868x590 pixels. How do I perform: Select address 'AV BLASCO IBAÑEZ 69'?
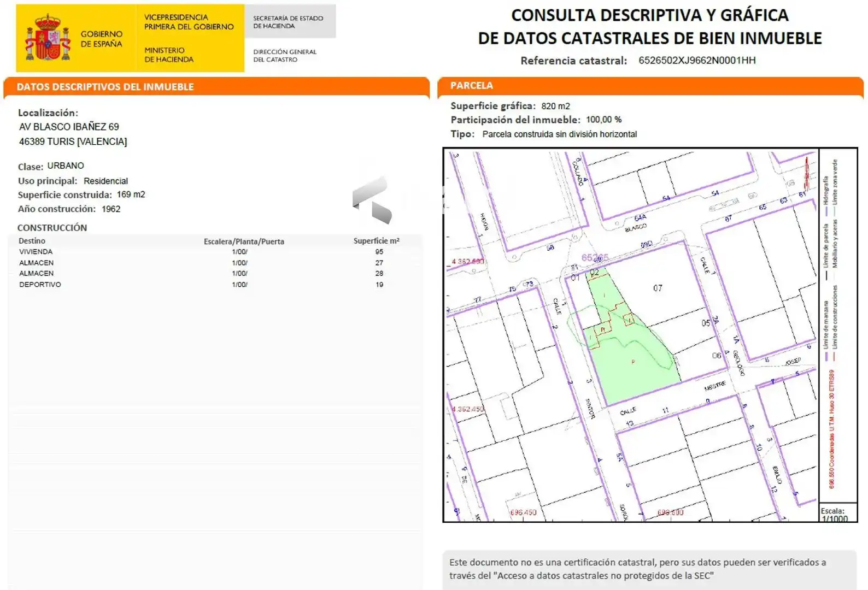pos(69,127)
